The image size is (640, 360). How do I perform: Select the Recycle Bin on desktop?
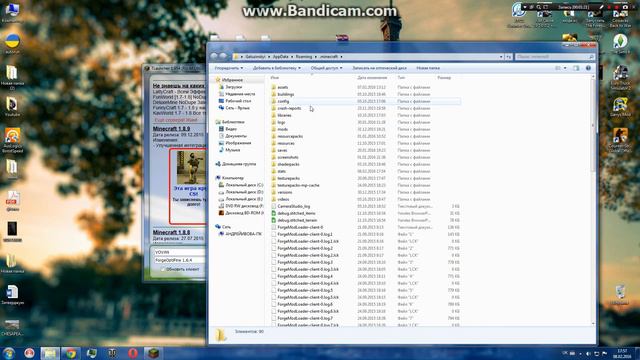pyautogui.click(x=620, y=295)
